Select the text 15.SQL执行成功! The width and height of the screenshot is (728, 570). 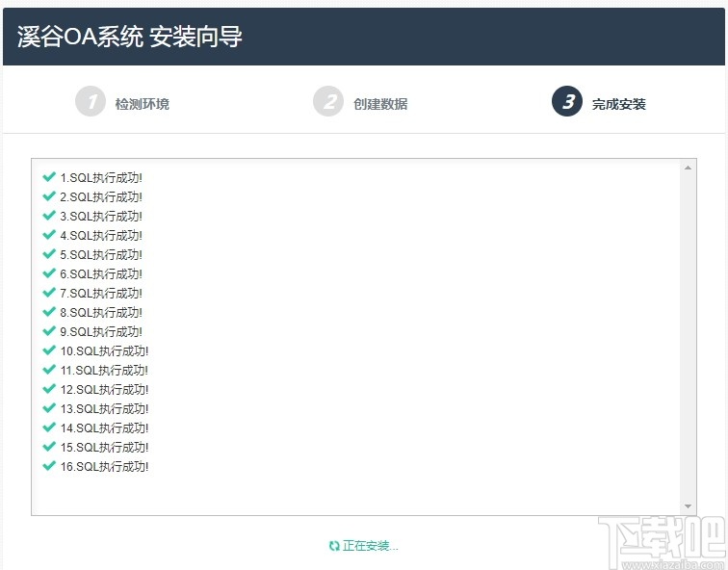[104, 448]
